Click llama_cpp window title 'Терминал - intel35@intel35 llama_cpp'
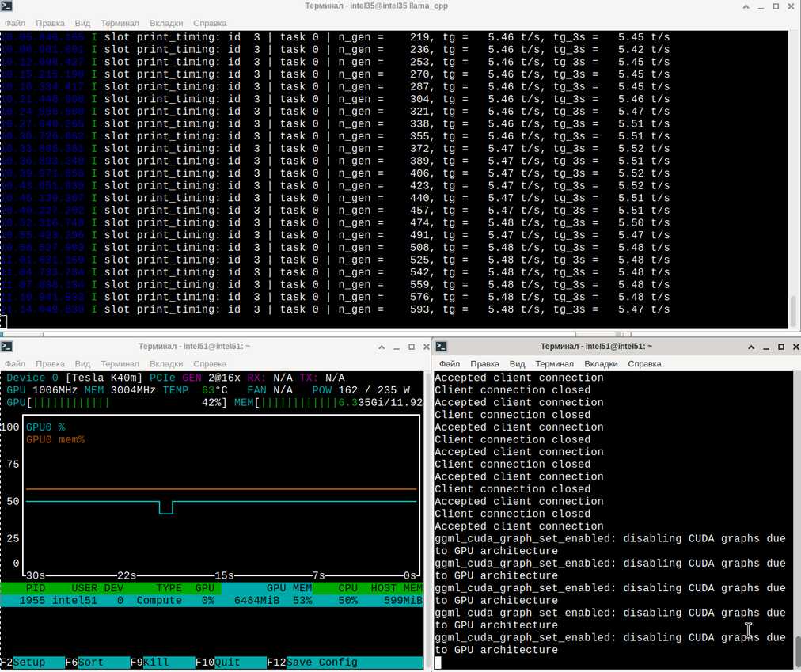 click(376, 6)
